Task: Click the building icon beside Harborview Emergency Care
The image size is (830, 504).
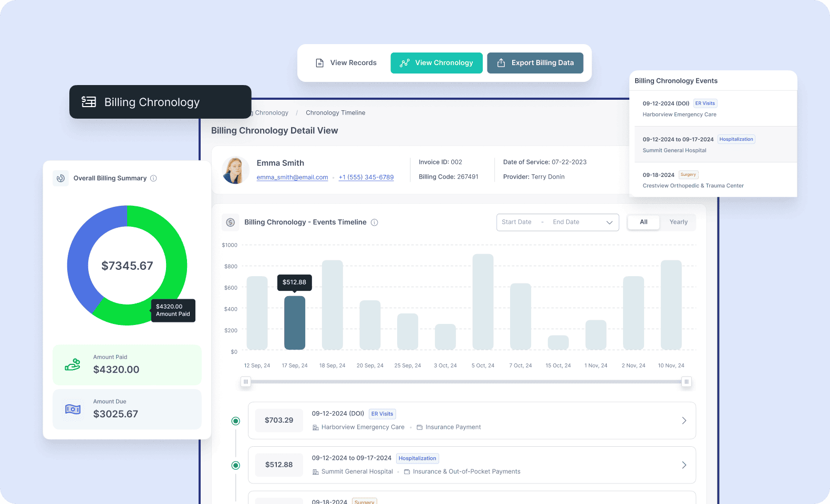Action: (x=316, y=427)
